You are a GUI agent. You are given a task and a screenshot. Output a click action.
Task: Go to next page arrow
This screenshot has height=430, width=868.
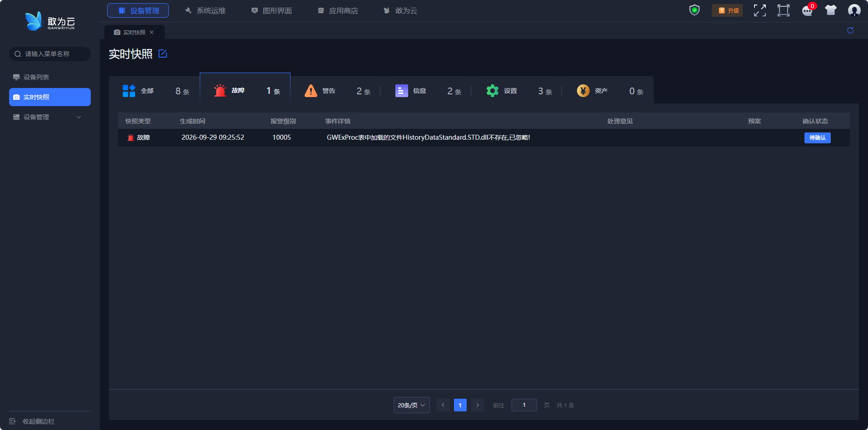[x=478, y=405]
